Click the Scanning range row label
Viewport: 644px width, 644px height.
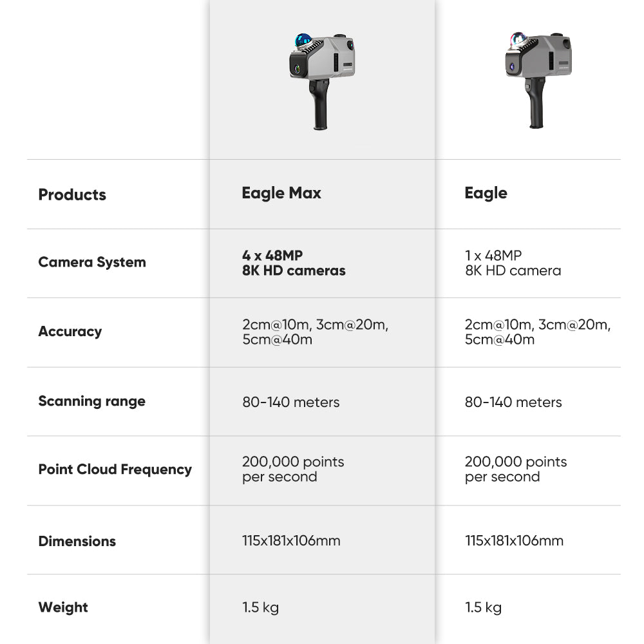pos(92,401)
